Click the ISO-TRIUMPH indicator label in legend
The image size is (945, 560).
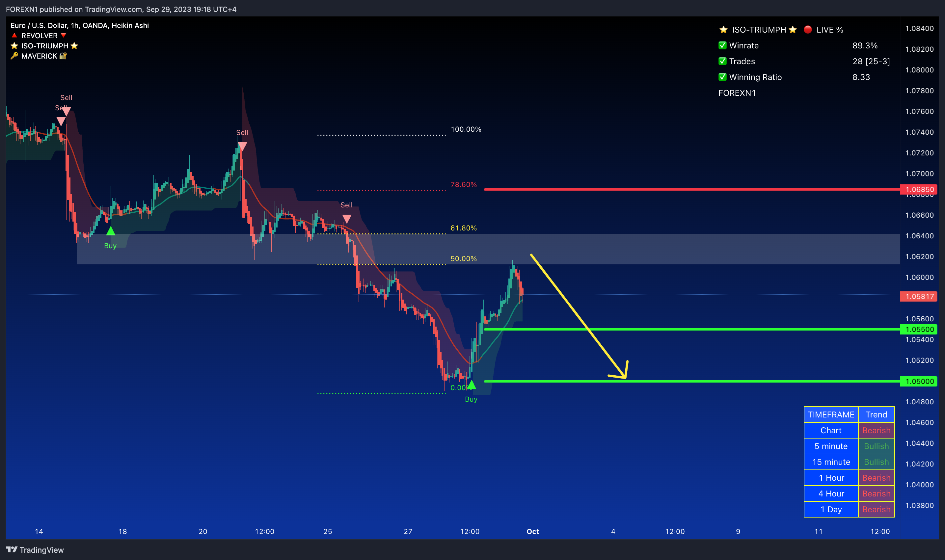tap(44, 46)
